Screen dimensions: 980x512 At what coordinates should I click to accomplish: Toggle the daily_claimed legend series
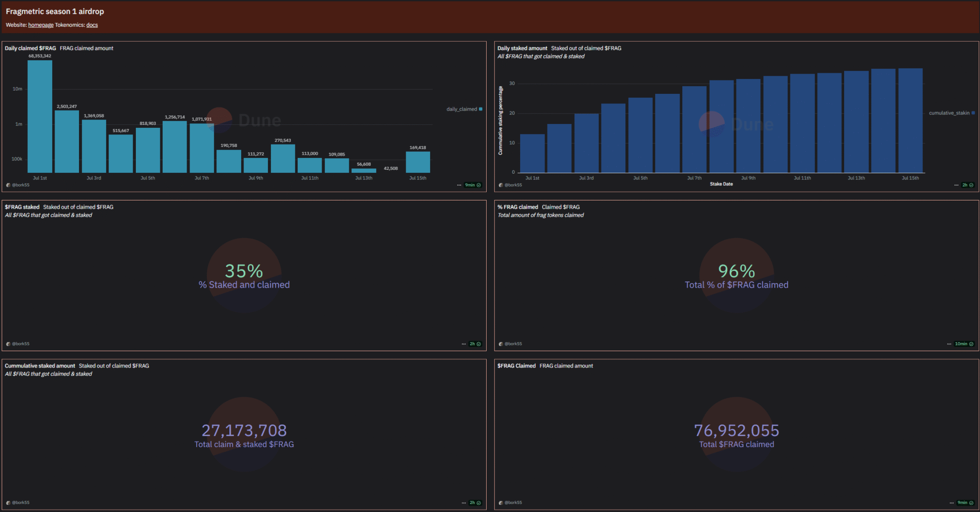pos(462,109)
